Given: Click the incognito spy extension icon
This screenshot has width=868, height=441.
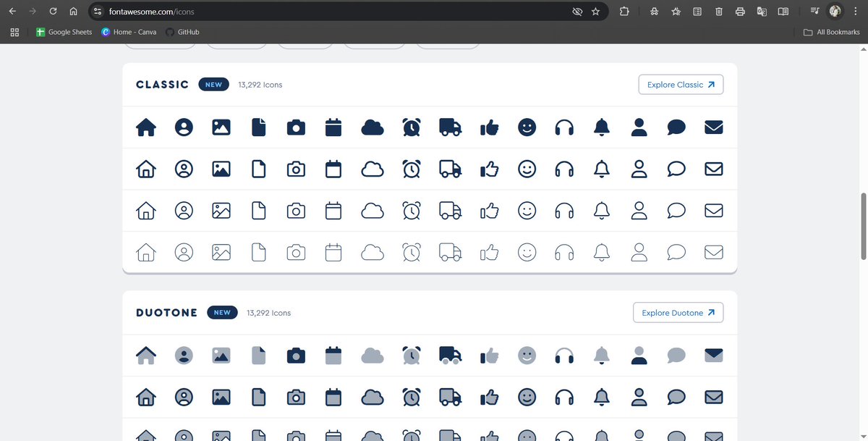Looking at the screenshot, I should click(654, 12).
